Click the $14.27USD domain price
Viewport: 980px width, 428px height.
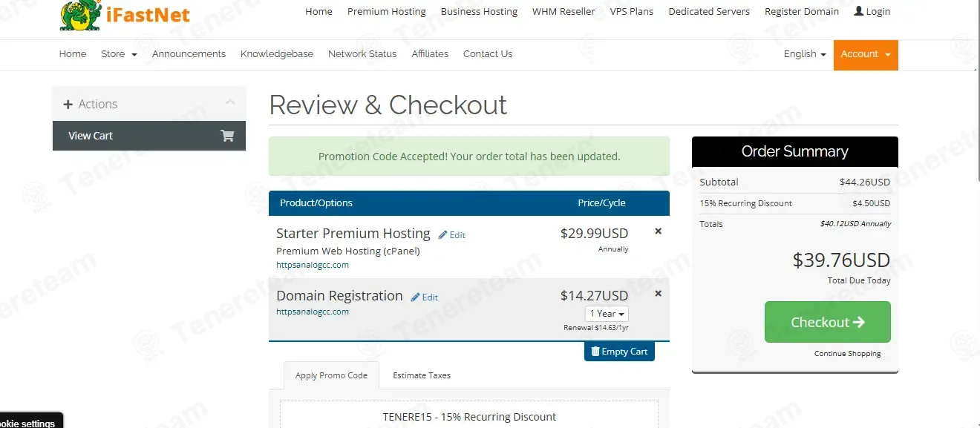(x=594, y=296)
